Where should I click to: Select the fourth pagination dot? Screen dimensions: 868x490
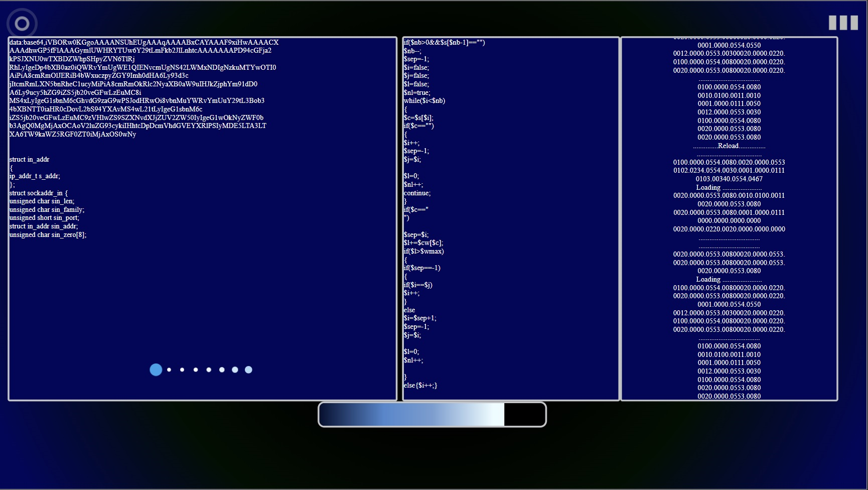pos(196,370)
